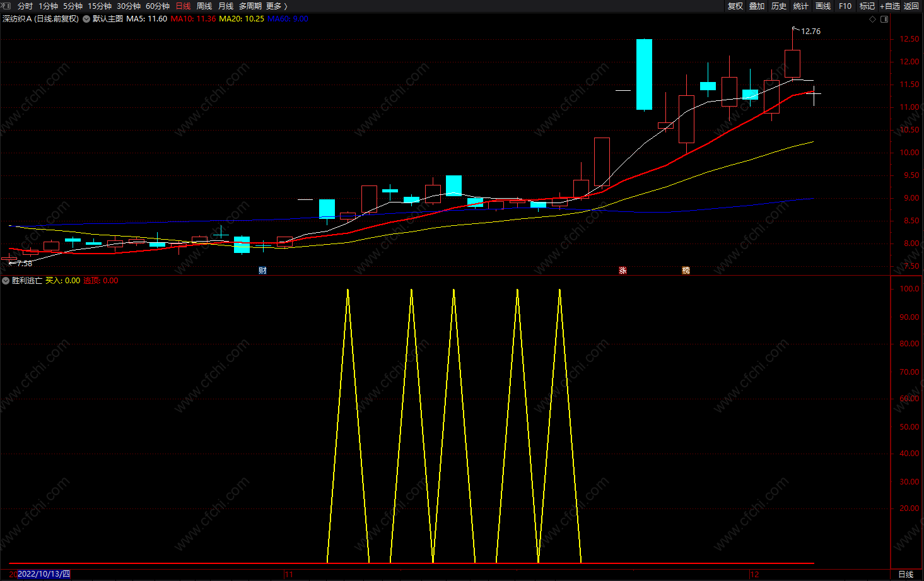Activate the 画线 drawing tool button
The height and width of the screenshot is (581, 924).
tap(822, 6)
